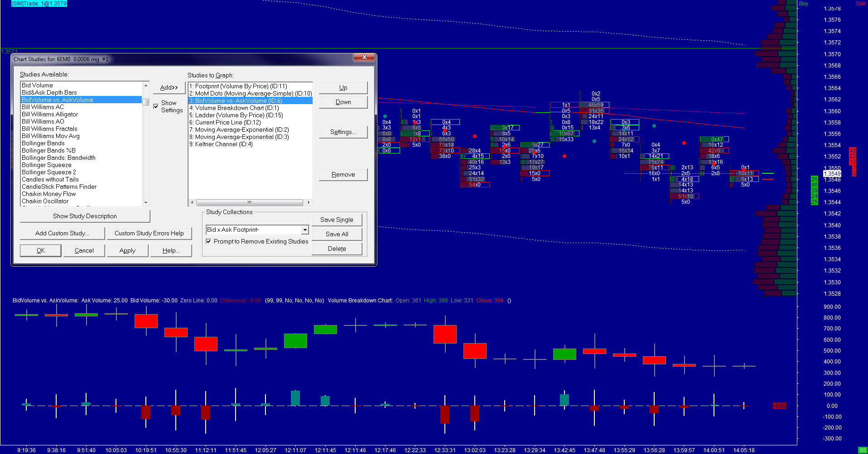Click Save All collections button
Viewport: 868px width, 454px height.
click(337, 234)
